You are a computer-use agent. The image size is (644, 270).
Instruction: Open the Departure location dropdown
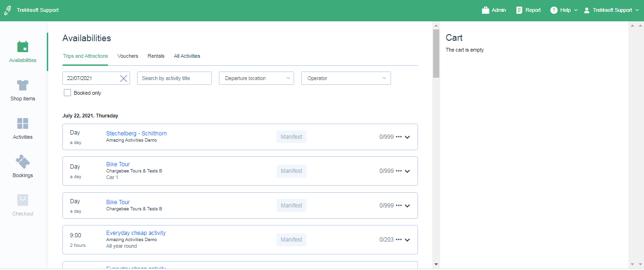(256, 79)
